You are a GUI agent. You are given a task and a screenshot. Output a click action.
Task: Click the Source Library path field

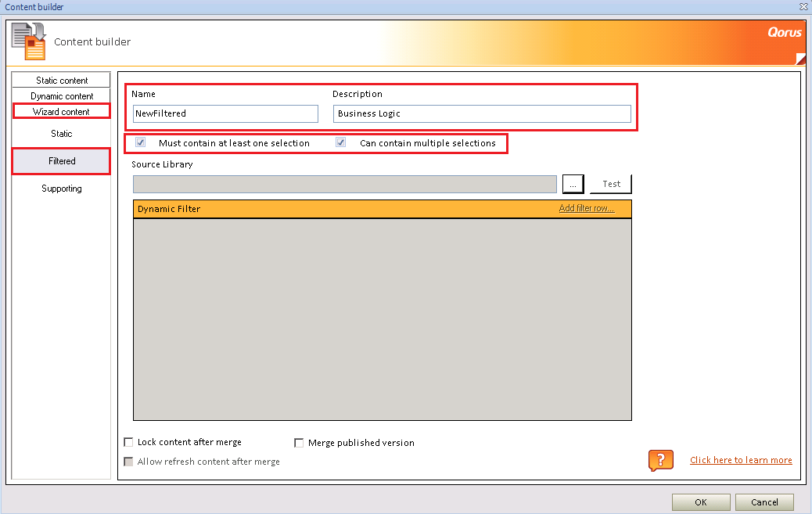[345, 184]
